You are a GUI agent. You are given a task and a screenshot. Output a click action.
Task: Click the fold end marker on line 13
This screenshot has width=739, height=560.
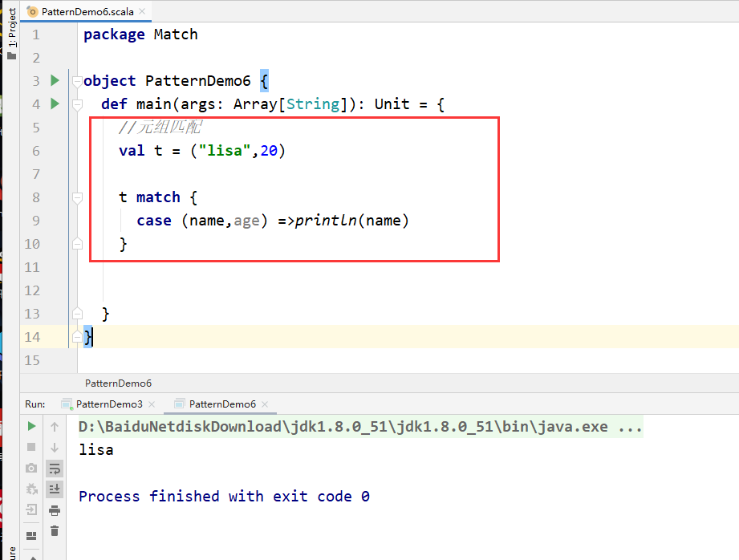tap(78, 314)
